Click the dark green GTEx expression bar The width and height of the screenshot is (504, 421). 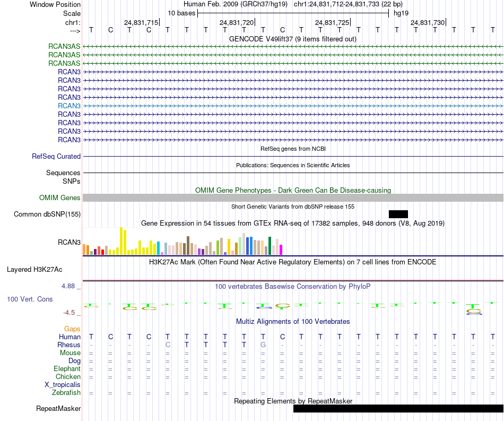[x=270, y=246]
